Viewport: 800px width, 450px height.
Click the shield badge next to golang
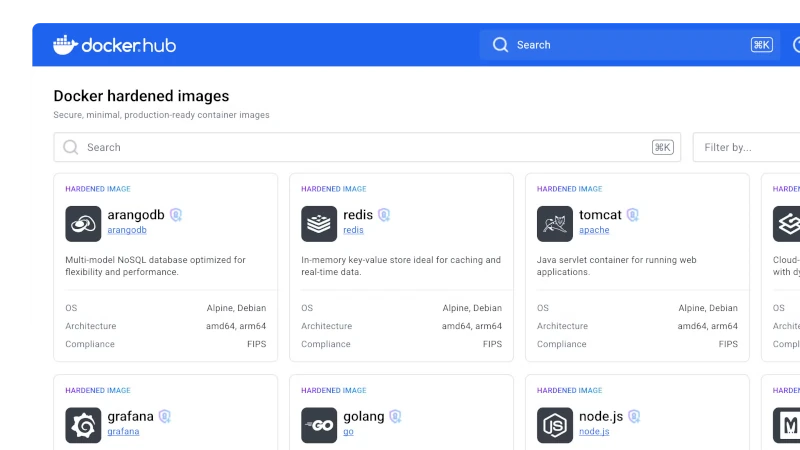395,416
